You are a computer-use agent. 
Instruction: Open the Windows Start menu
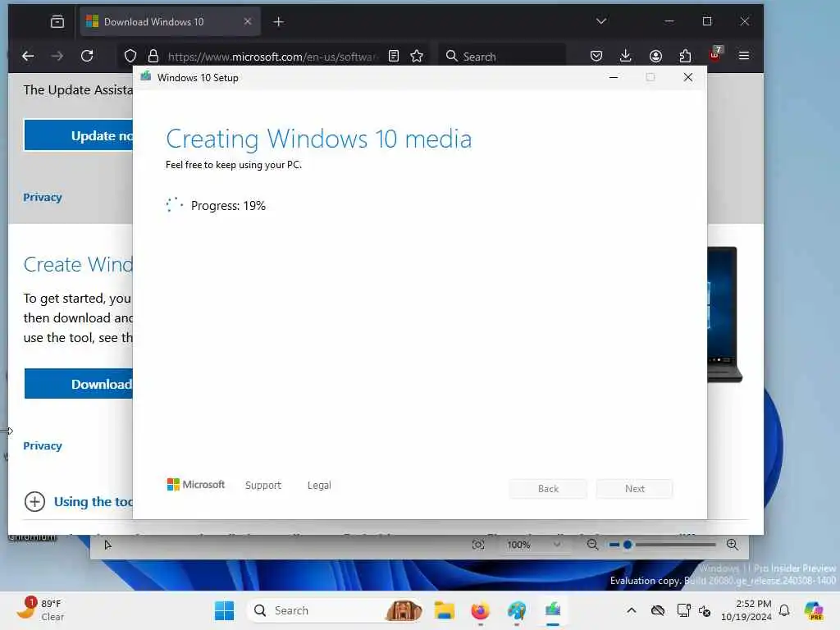[225, 610]
